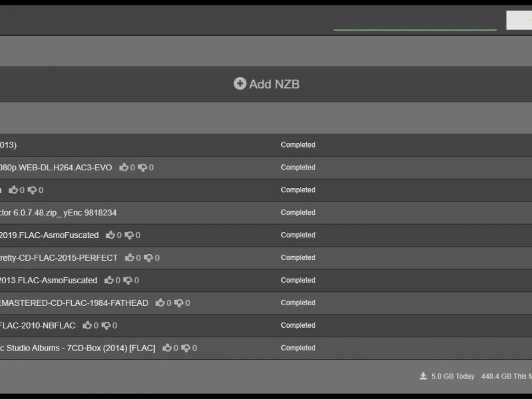This screenshot has width=532, height=399.
Task: Click the Add NZB button
Action: pos(266,84)
